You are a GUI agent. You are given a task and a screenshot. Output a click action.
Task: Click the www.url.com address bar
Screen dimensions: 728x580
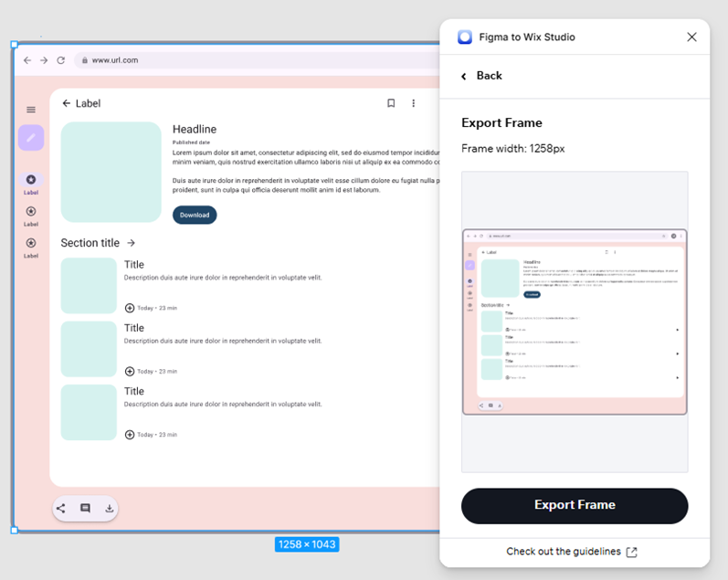click(258, 60)
